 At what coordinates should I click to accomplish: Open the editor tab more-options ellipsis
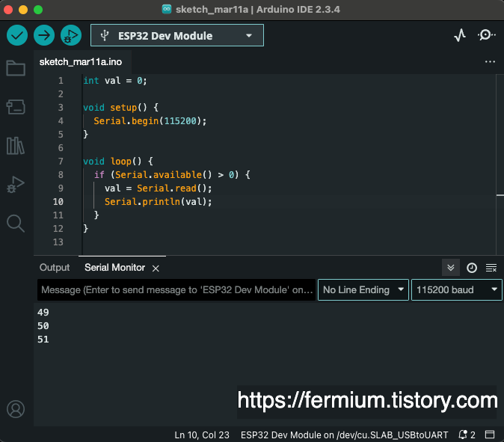pyautogui.click(x=490, y=62)
